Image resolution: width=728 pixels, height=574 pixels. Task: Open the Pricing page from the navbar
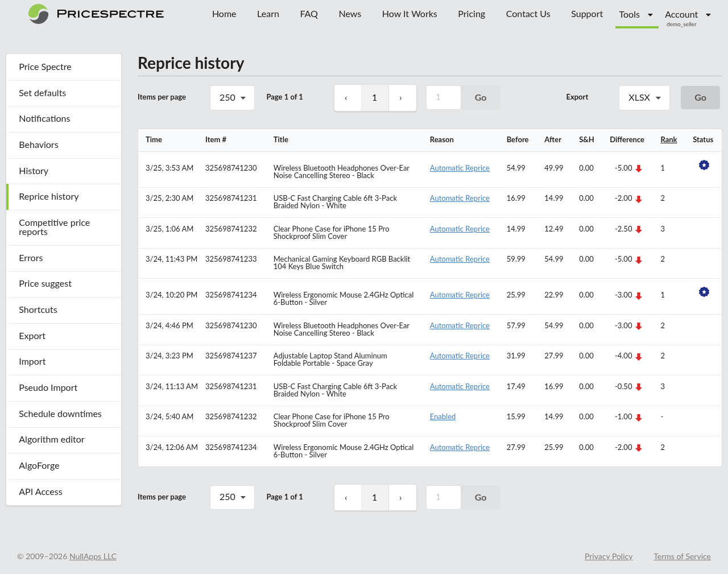click(471, 14)
